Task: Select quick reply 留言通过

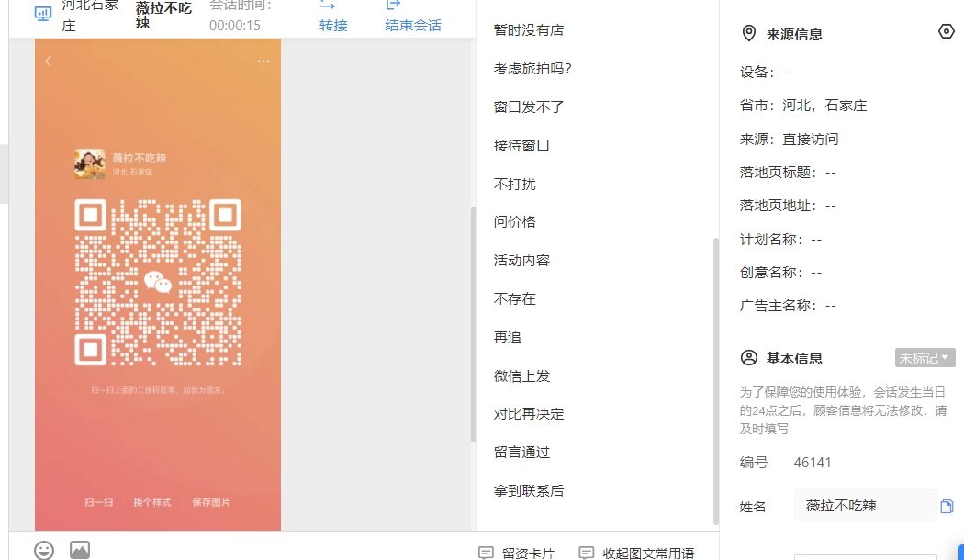Action: tap(521, 453)
